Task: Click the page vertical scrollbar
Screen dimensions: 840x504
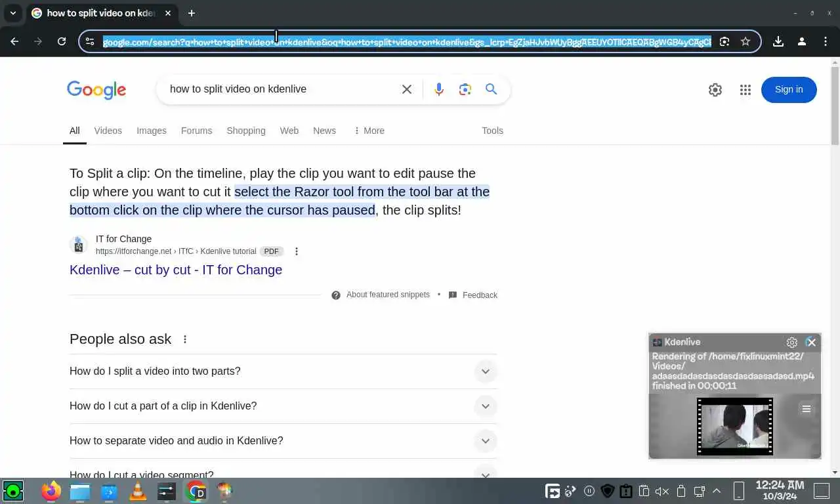Action: click(835, 105)
